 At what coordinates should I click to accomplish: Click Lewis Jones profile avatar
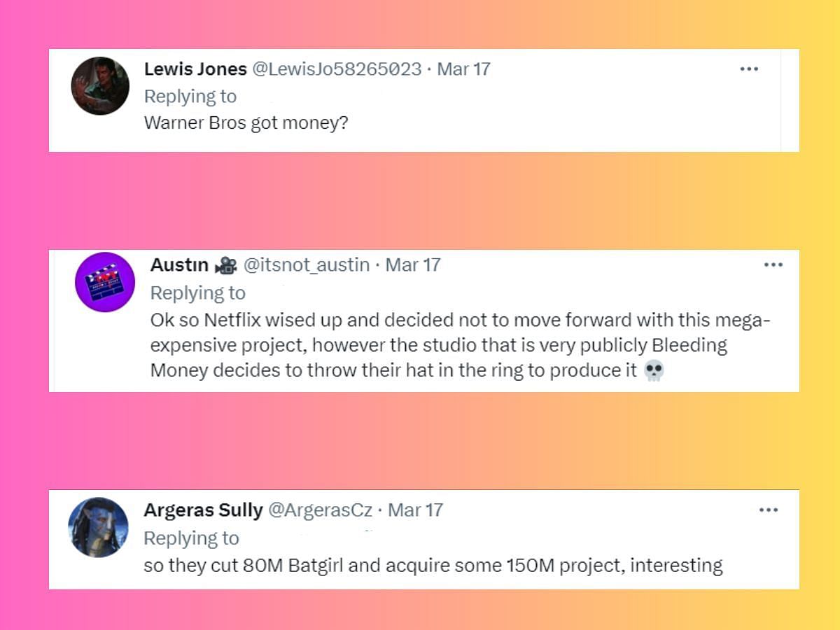[100, 86]
